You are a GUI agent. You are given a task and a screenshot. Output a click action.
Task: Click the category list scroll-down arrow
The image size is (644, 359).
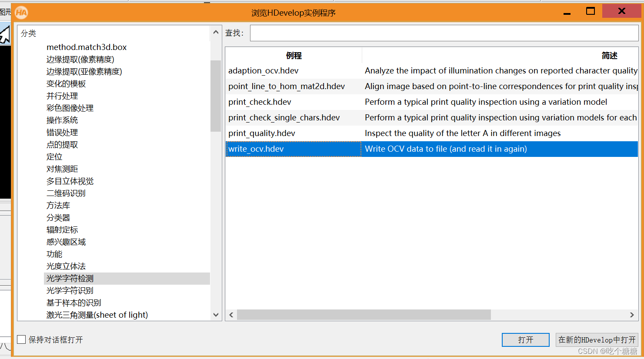216,315
